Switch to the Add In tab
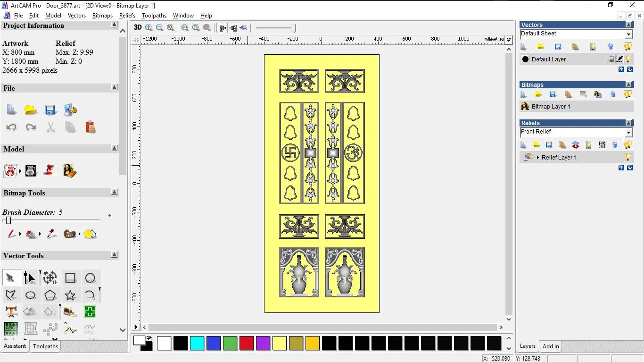The image size is (644, 362). coord(551,346)
